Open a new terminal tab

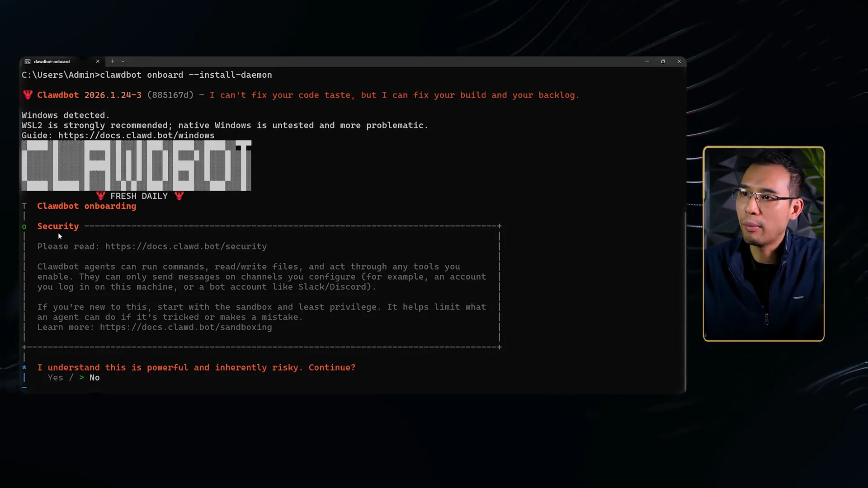pos(113,61)
